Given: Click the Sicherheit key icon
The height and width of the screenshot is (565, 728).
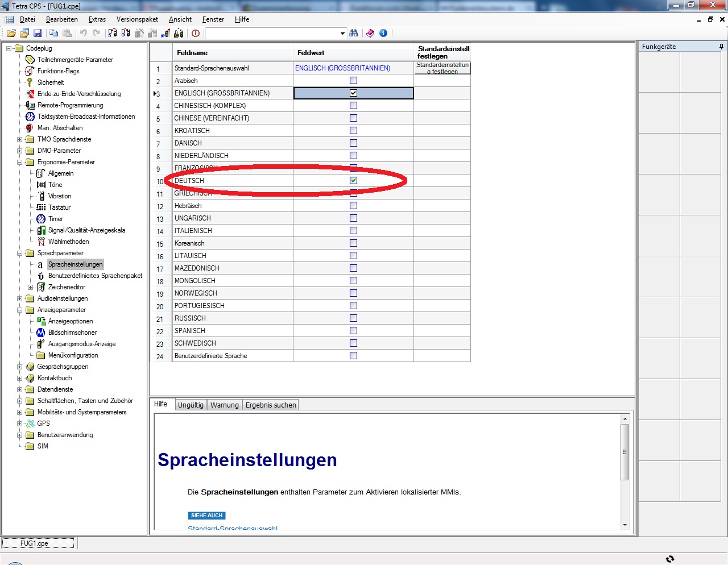Looking at the screenshot, I should (x=30, y=82).
